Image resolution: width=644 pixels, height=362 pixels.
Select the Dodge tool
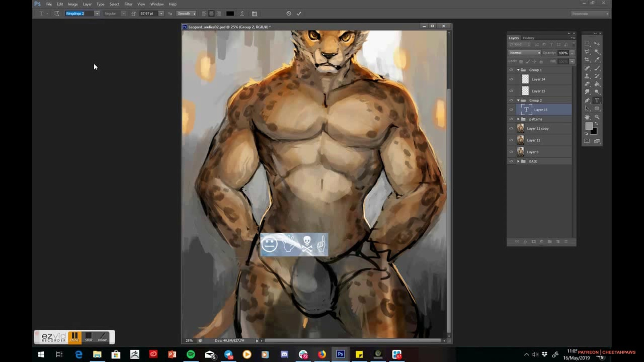(x=597, y=92)
